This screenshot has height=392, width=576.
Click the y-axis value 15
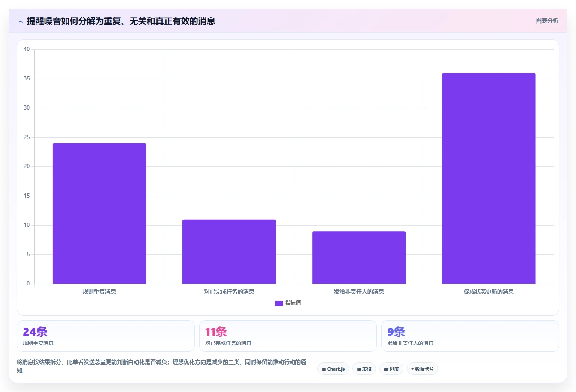(x=27, y=196)
